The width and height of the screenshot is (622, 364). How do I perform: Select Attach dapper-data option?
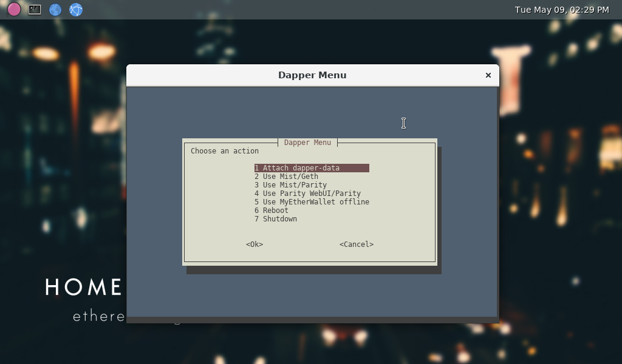[x=312, y=168]
